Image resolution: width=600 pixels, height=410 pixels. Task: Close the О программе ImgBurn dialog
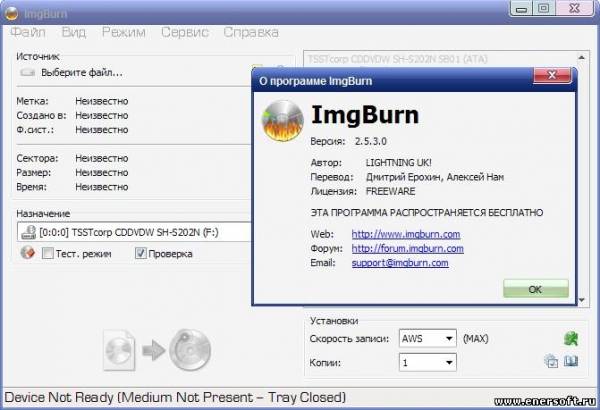pyautogui.click(x=552, y=75)
